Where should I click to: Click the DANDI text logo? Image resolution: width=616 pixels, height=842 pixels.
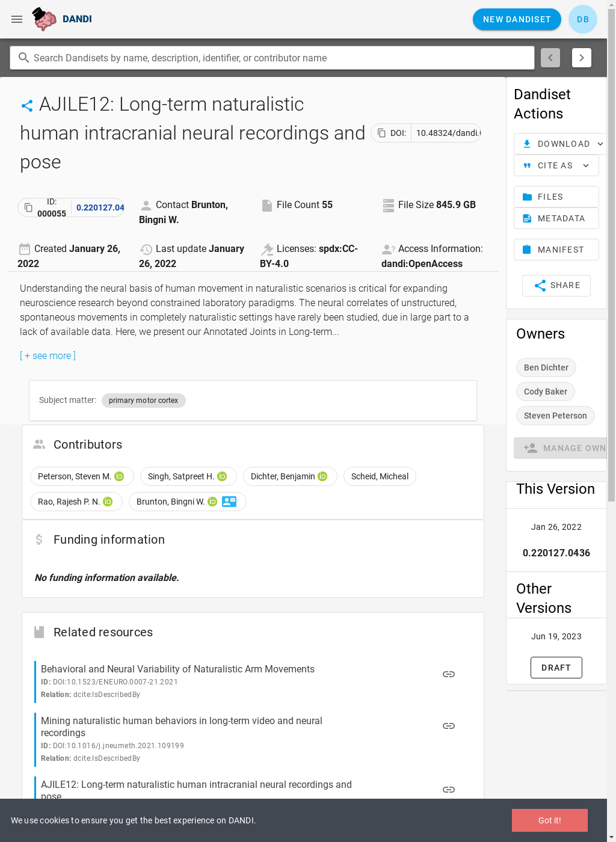77,19
